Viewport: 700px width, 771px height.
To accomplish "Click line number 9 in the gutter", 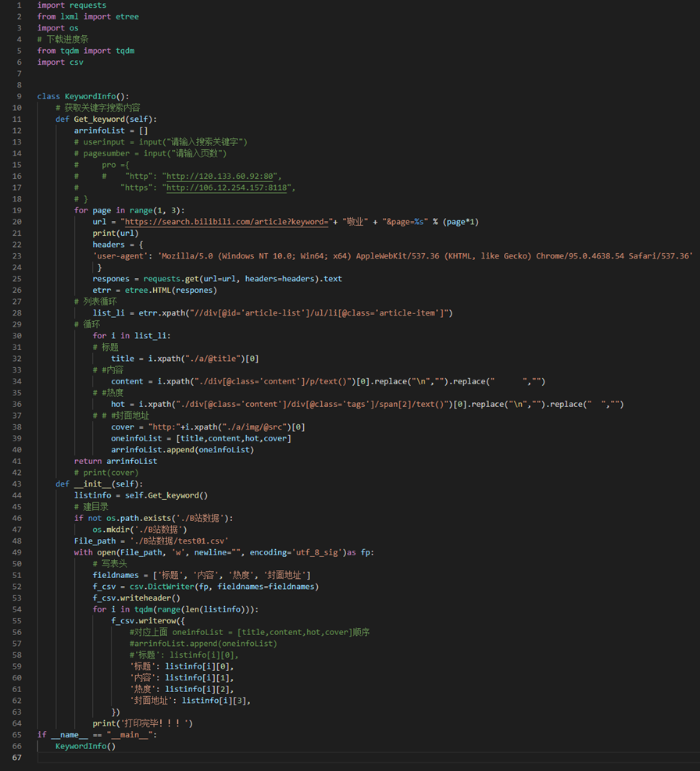I will pos(20,96).
